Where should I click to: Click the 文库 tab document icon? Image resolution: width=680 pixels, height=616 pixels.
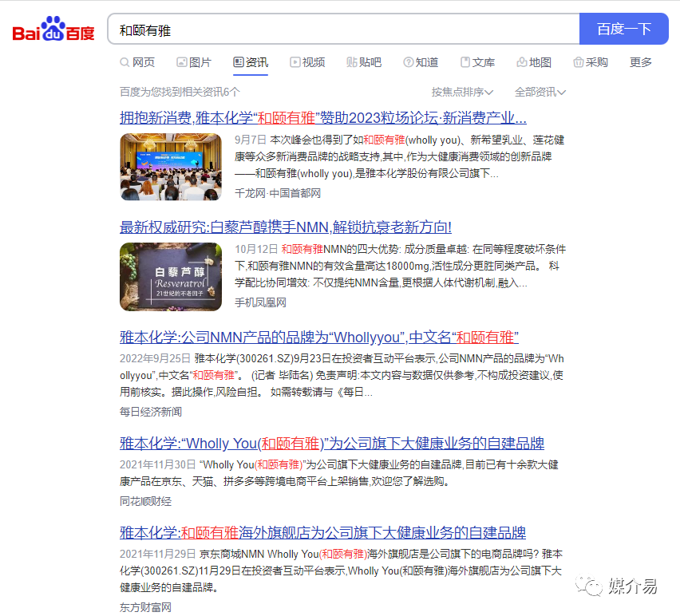pyautogui.click(x=465, y=62)
